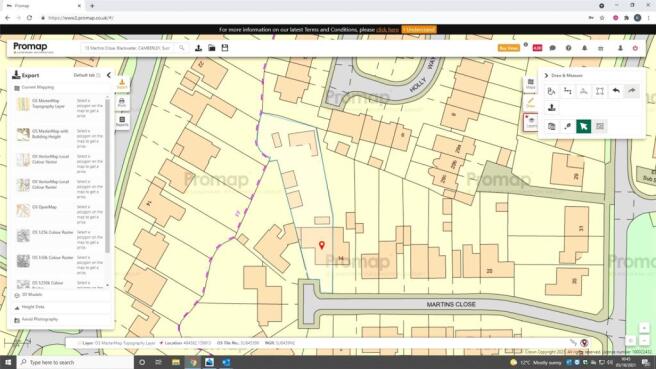The width and height of the screenshot is (656, 369).
Task: Click the I Understand button in banner
Action: pos(419,30)
